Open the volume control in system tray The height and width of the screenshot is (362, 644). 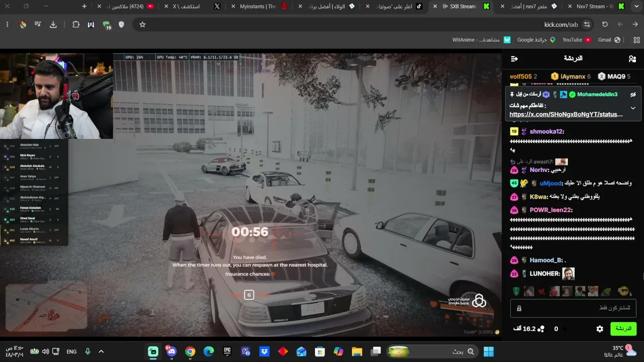(x=45, y=352)
